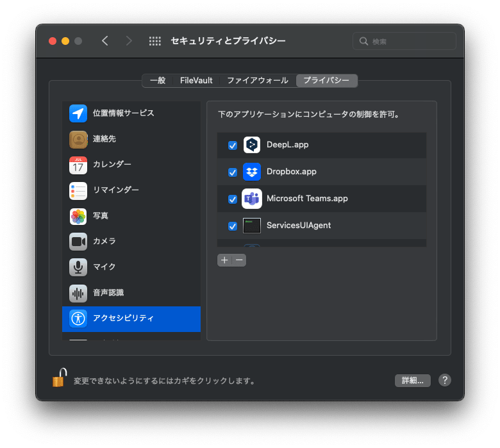Uncheck the Microsoft Teams.app checkbox
The image size is (500, 448).
click(233, 199)
